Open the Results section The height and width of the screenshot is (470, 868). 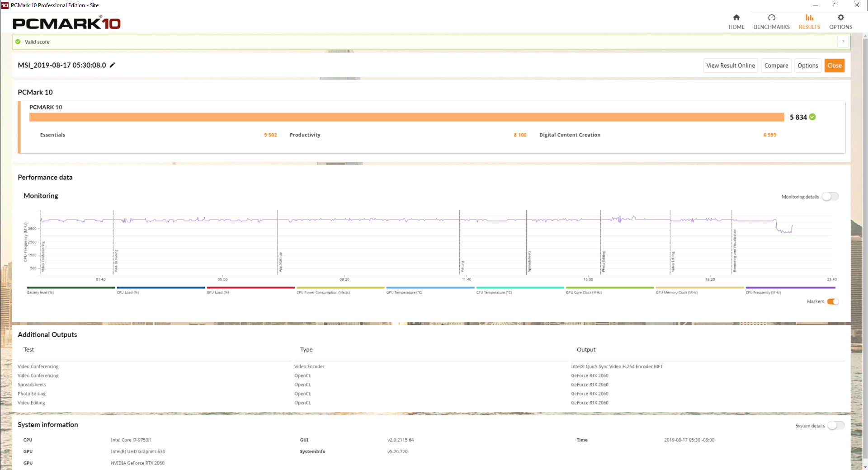[809, 22]
